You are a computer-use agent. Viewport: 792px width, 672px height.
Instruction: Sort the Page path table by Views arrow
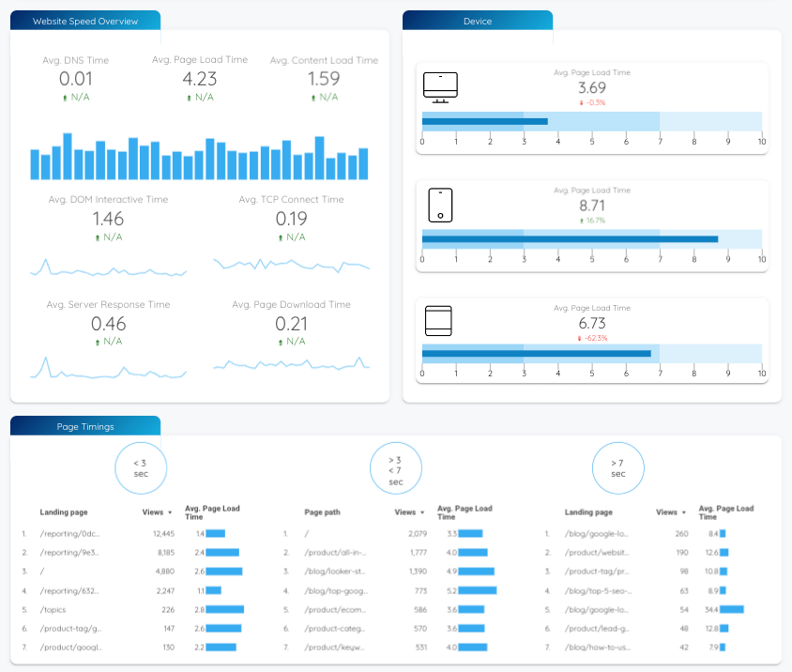click(422, 512)
